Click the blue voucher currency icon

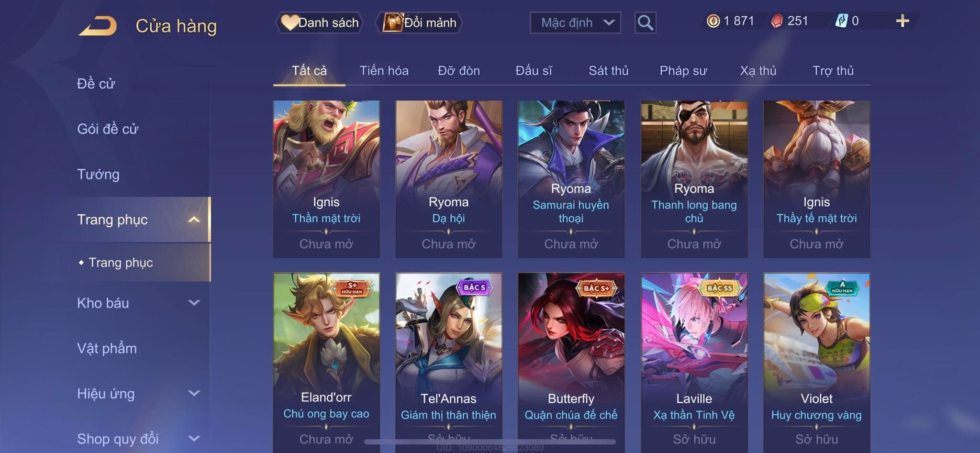(x=841, y=21)
